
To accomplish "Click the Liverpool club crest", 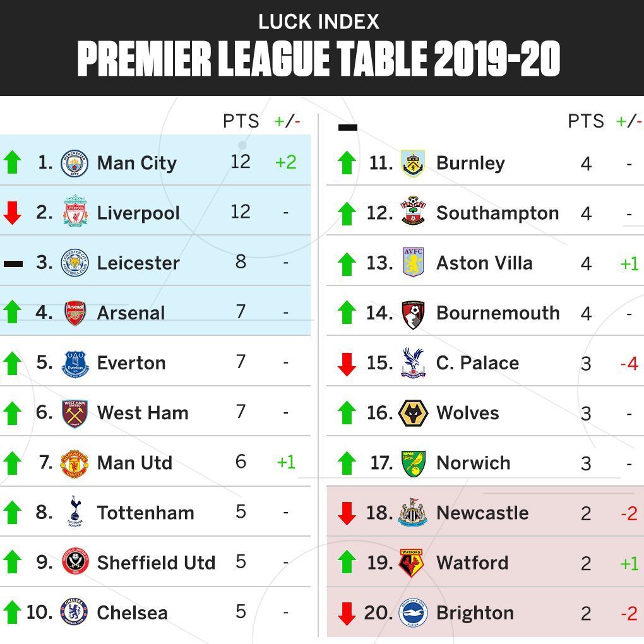I will (x=75, y=212).
